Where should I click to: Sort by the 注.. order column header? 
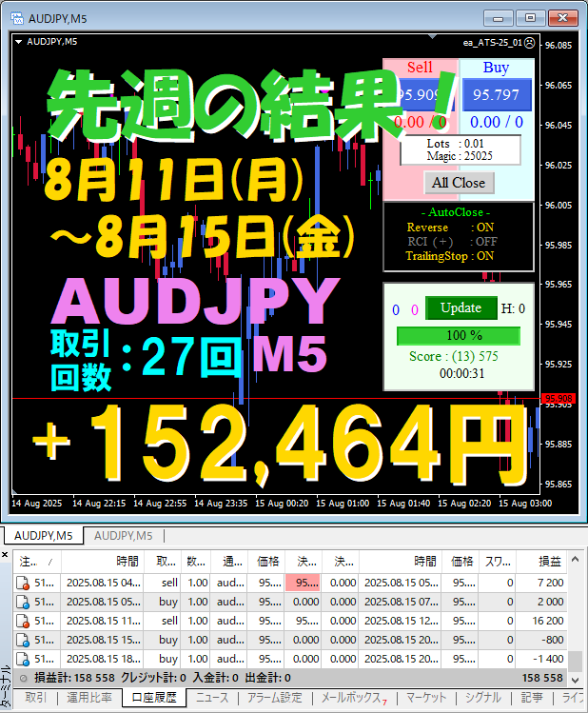(37, 562)
